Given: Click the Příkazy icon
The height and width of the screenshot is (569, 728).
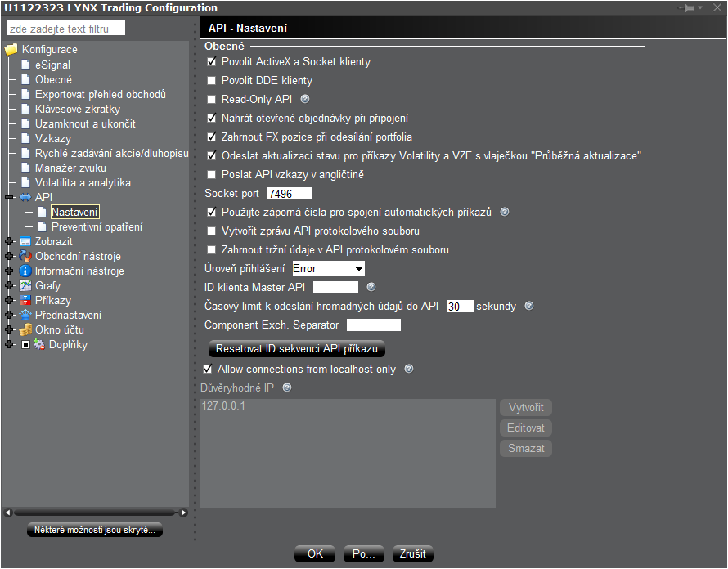Looking at the screenshot, I should click(x=25, y=300).
